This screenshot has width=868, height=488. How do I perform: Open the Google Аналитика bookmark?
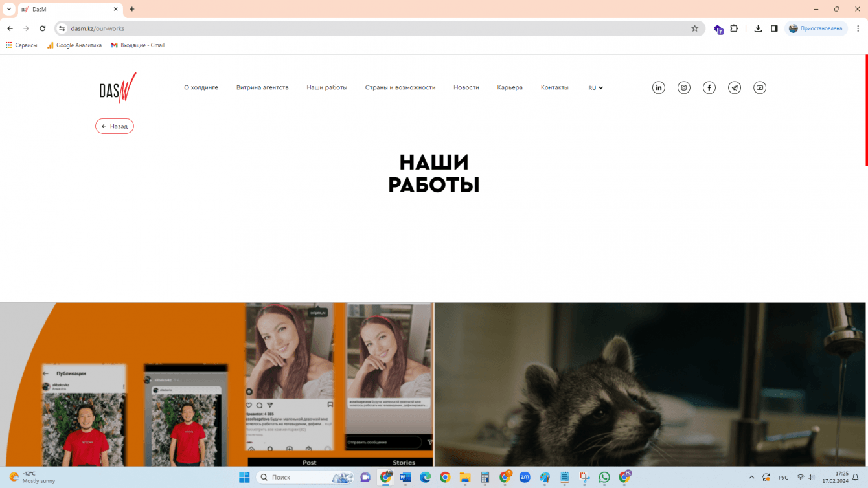[74, 45]
